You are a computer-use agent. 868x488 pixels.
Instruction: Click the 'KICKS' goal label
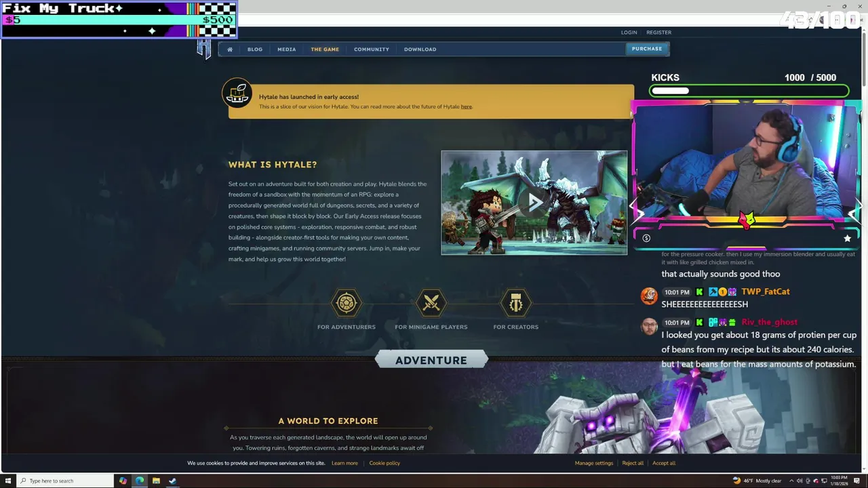click(x=665, y=77)
